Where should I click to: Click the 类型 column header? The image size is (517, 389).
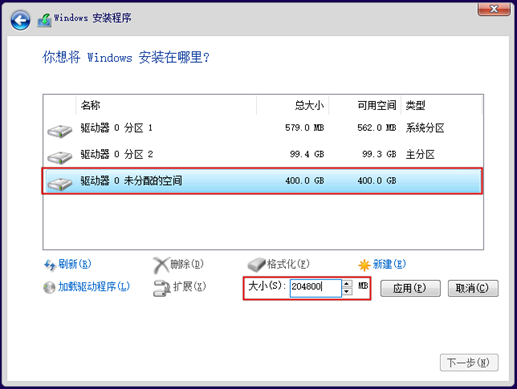442,105
